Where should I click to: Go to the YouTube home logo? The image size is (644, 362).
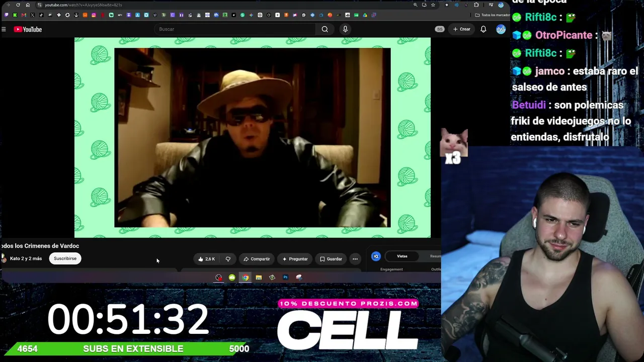pyautogui.click(x=28, y=29)
